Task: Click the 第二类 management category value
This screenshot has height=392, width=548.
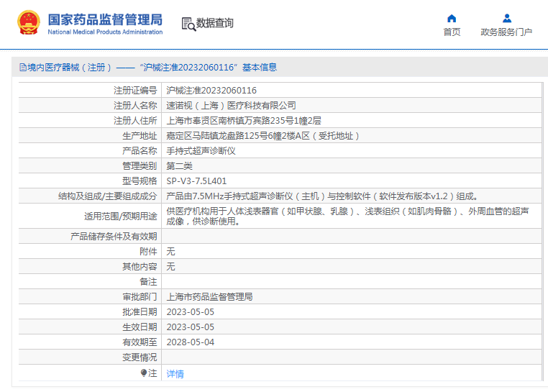Action: (x=180, y=166)
